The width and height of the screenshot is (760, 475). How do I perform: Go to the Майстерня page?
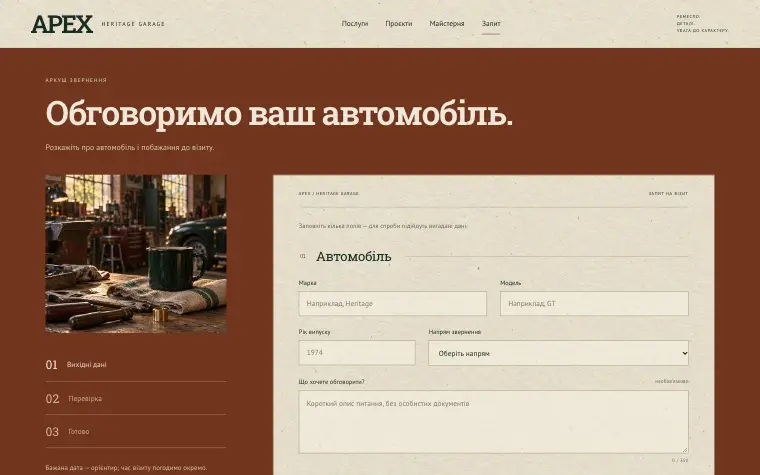click(446, 23)
